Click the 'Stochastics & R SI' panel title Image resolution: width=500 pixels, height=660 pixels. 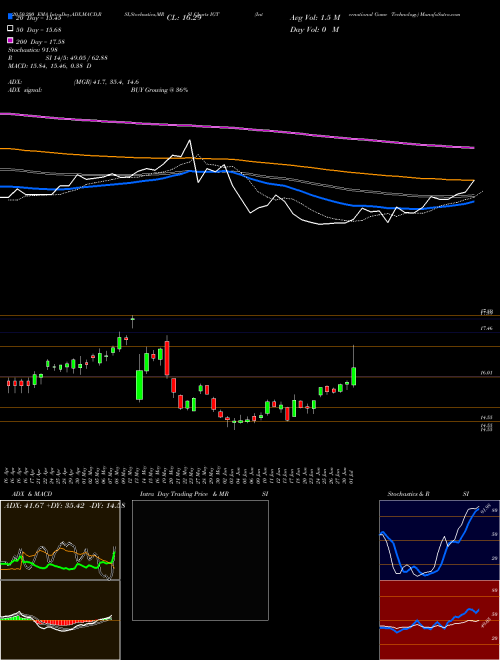pyautogui.click(x=428, y=494)
